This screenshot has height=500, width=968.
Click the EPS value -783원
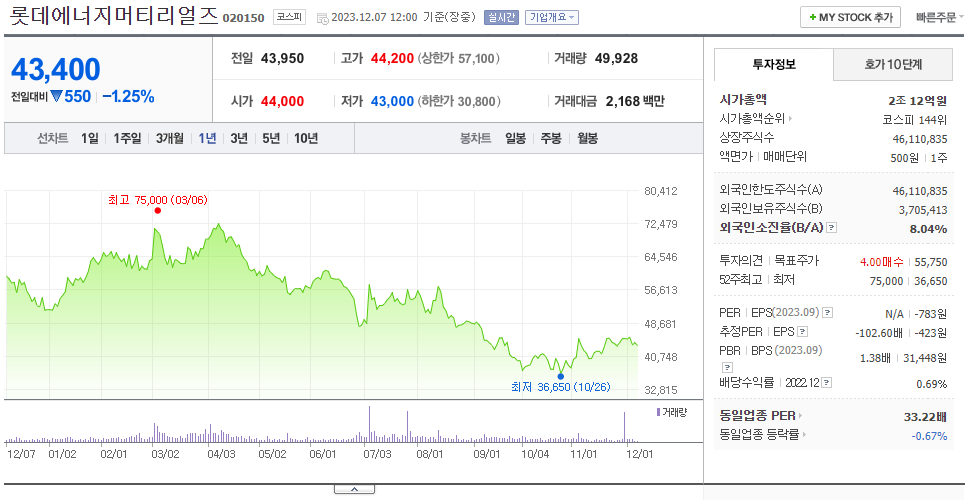[x=932, y=314]
